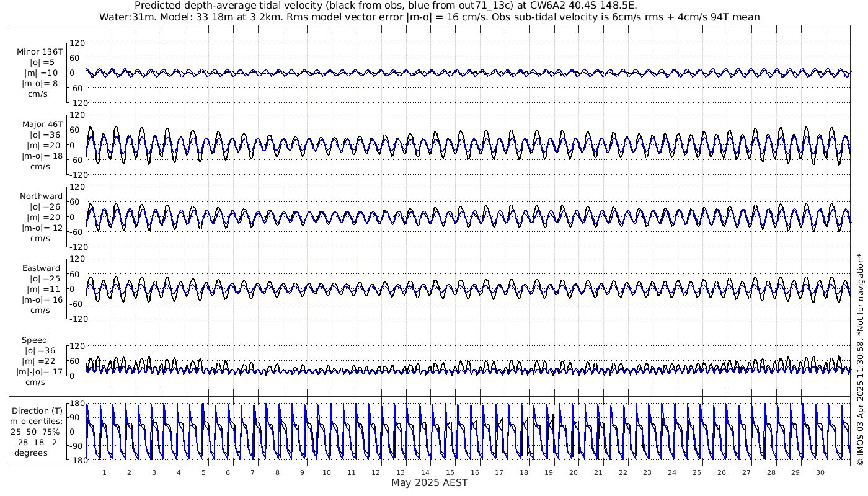Click the subtitle line starting "Water:31m. Model"
Viewport: 868px width, 496px height.
(429, 17)
